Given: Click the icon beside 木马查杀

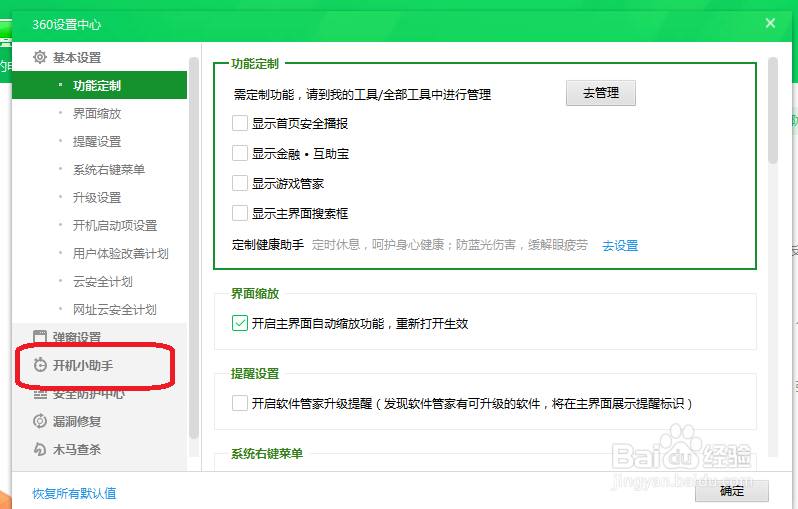Looking at the screenshot, I should click(x=40, y=449).
